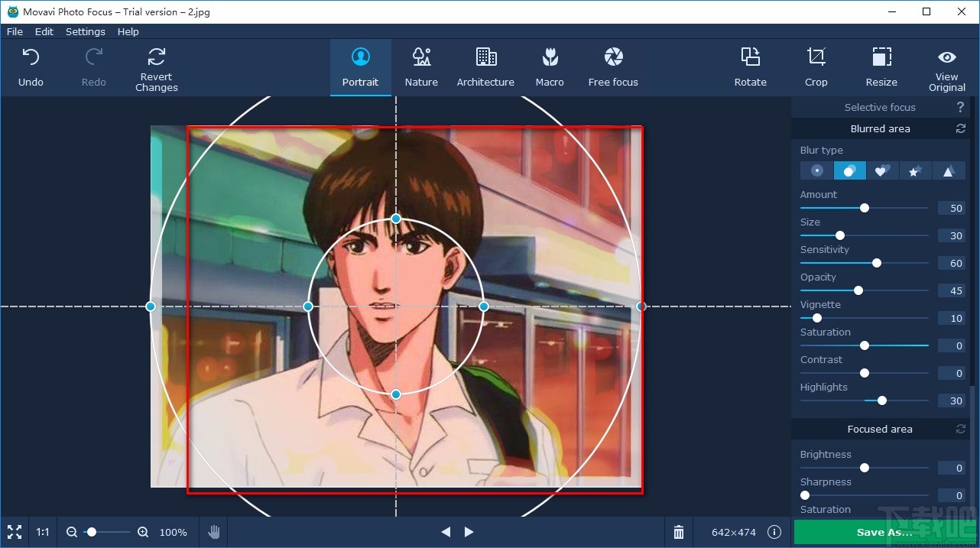This screenshot has height=548, width=980.
Task: Click the image info icon
Action: click(x=774, y=532)
